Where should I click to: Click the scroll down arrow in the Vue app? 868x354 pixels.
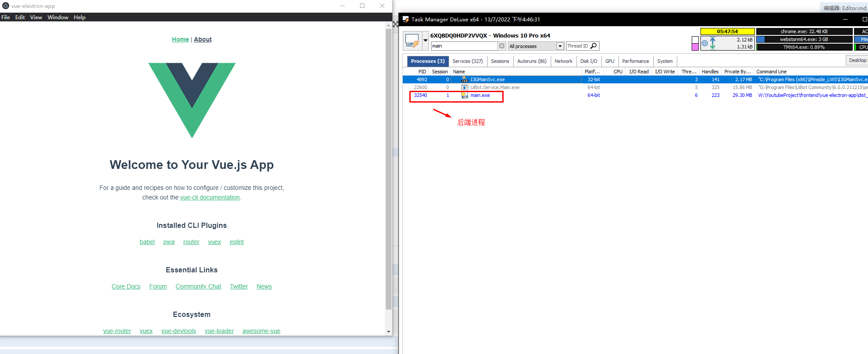[x=388, y=332]
